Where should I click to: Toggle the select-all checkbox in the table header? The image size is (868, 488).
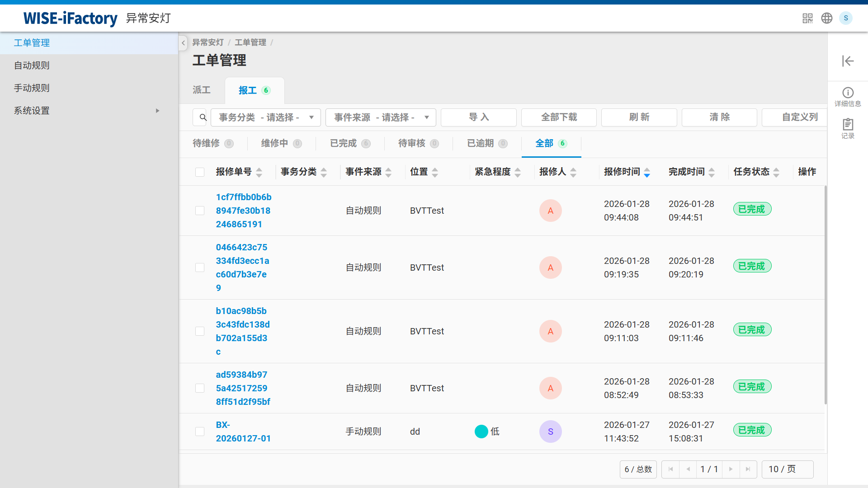tap(200, 172)
